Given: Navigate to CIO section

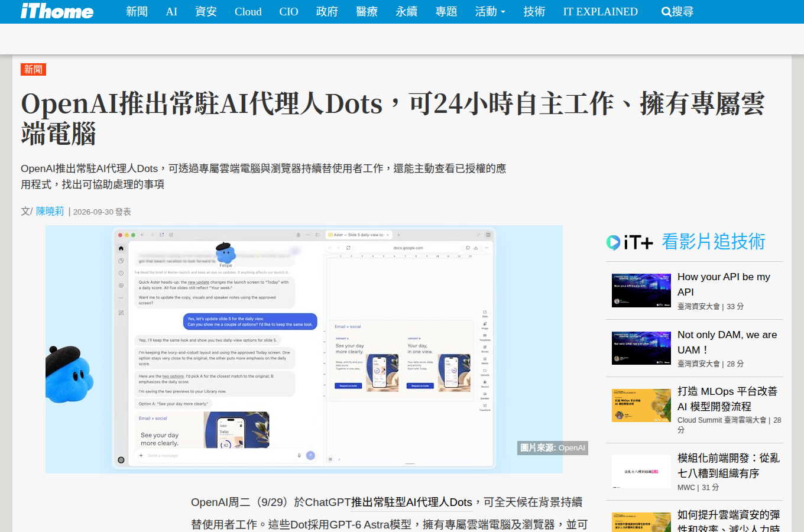Looking at the screenshot, I should click(x=288, y=12).
